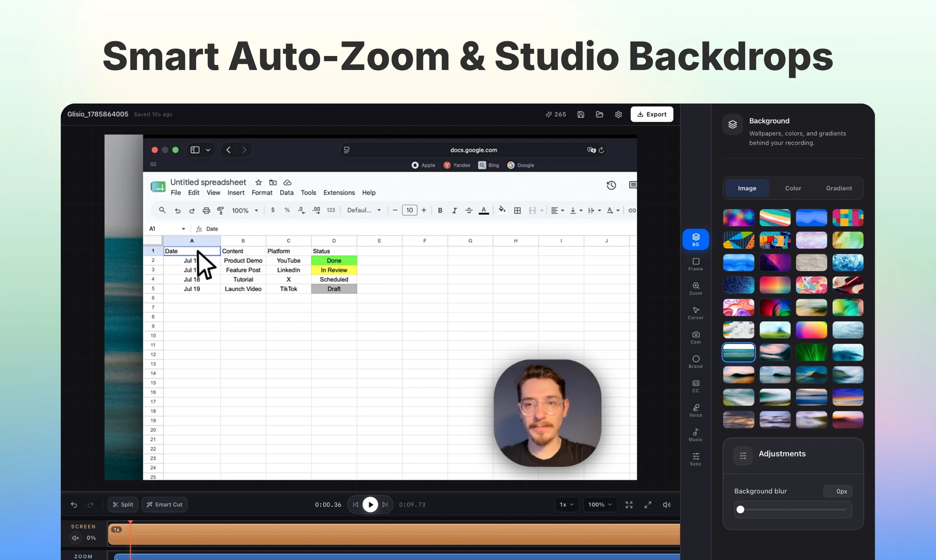Click the open folder icon in header

point(599,114)
